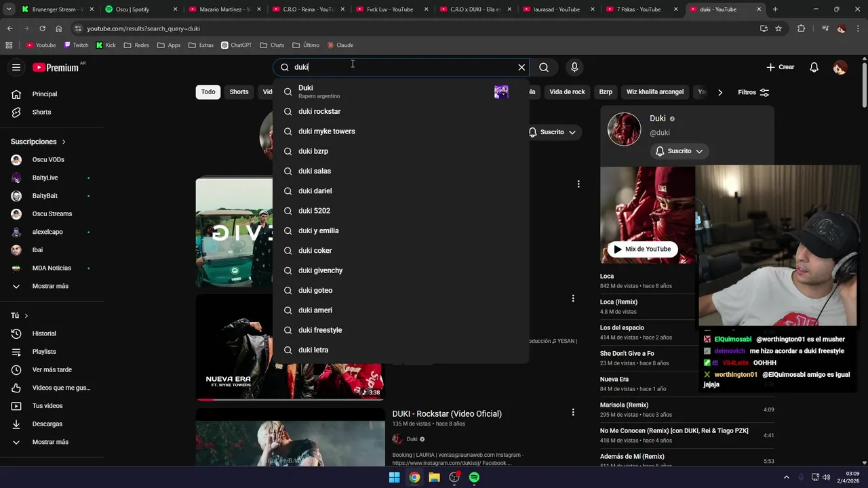Image resolution: width=868 pixels, height=488 pixels.
Task: Clear the search box with the X
Action: pyautogui.click(x=521, y=67)
